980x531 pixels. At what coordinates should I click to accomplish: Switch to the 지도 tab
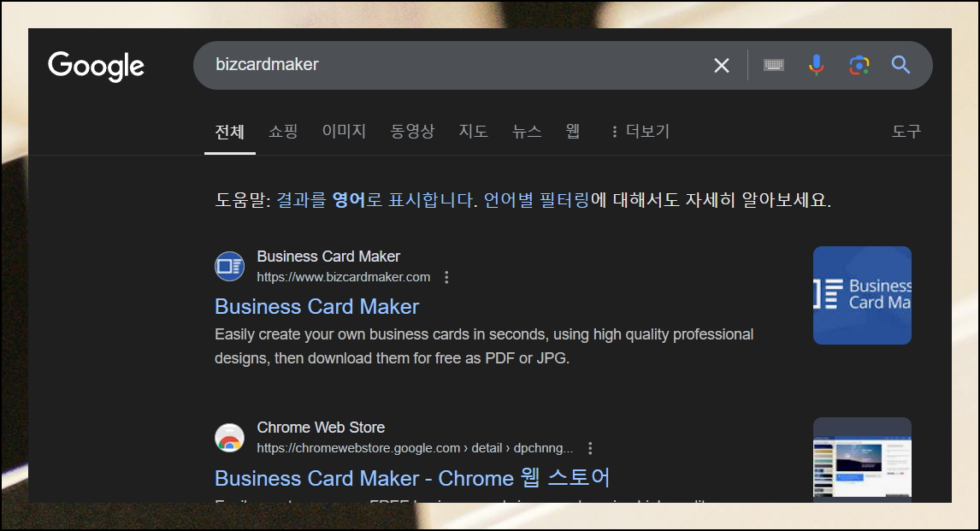click(x=473, y=131)
